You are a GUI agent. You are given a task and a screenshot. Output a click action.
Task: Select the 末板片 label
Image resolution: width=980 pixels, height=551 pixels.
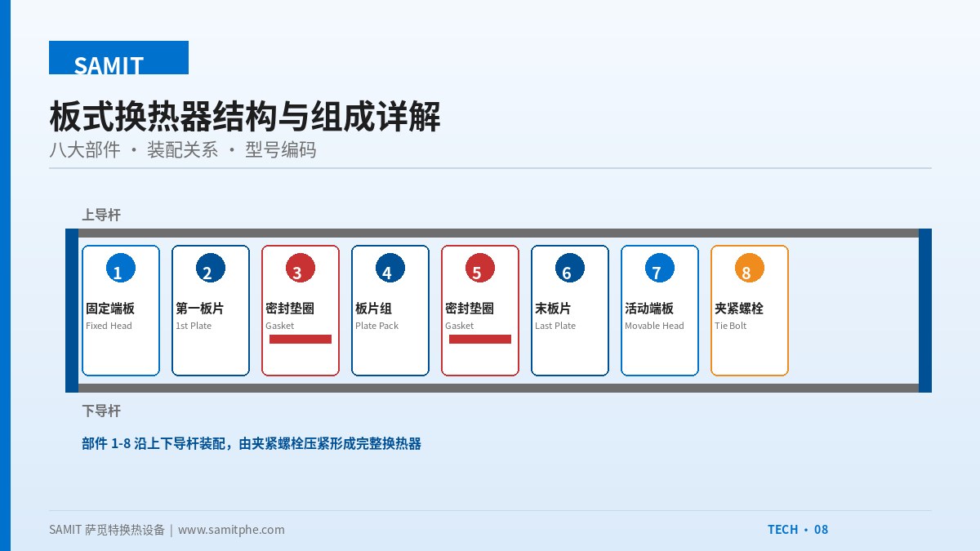pyautogui.click(x=553, y=309)
